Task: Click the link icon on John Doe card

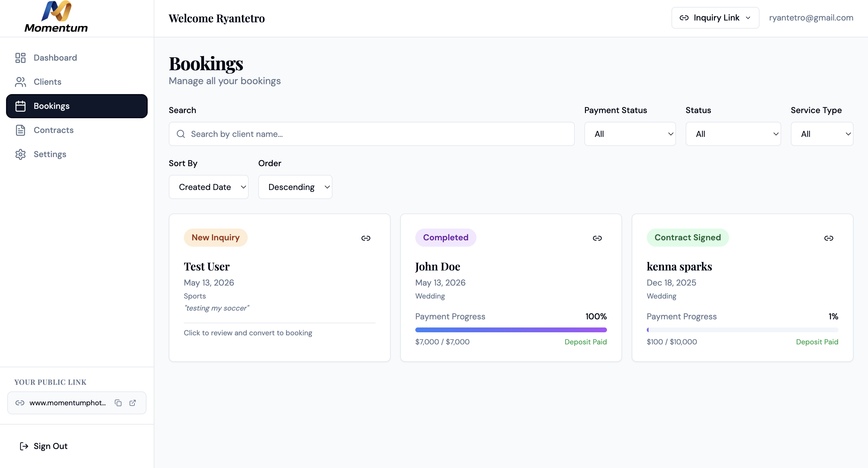Action: 597,238
